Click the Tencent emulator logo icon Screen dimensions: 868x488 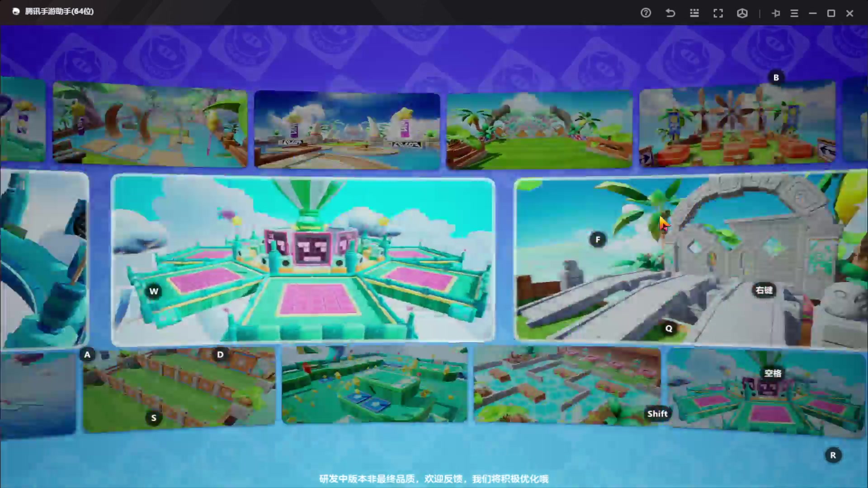click(x=16, y=11)
